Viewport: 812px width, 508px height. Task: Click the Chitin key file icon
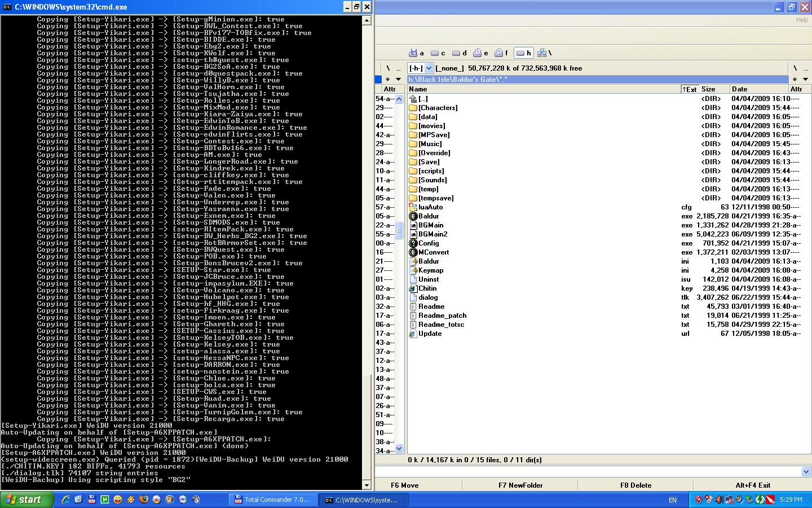point(413,288)
